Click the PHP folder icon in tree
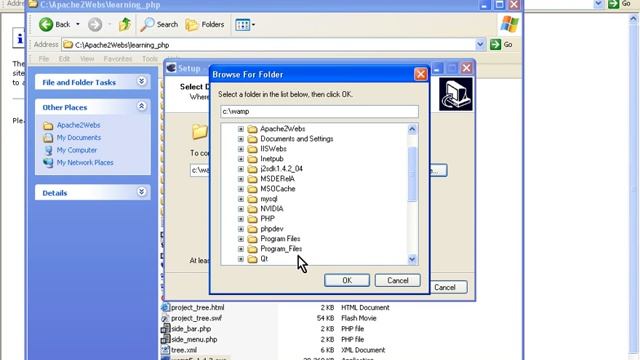Viewport: 640px width, 360px height. coord(253,219)
